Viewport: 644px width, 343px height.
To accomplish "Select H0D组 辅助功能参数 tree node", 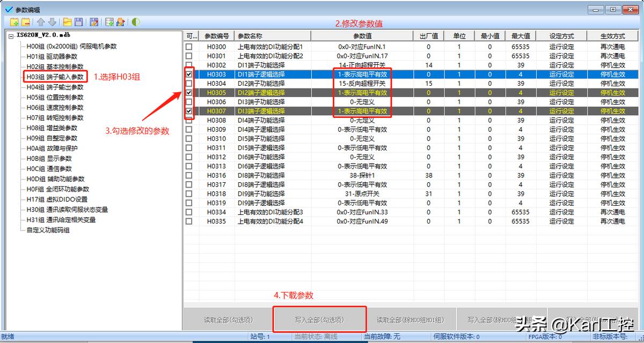I will pos(55,178).
